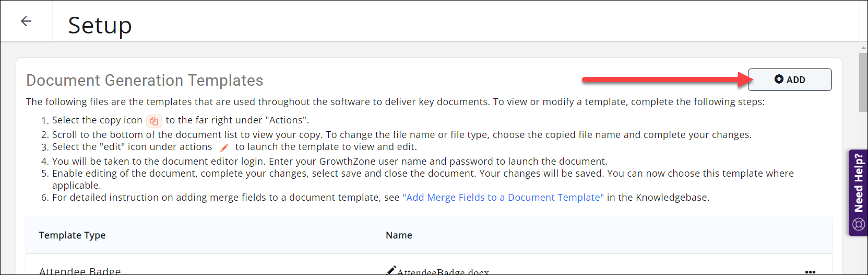
Task: Go back using the left arrow icon
Action: click(x=26, y=21)
